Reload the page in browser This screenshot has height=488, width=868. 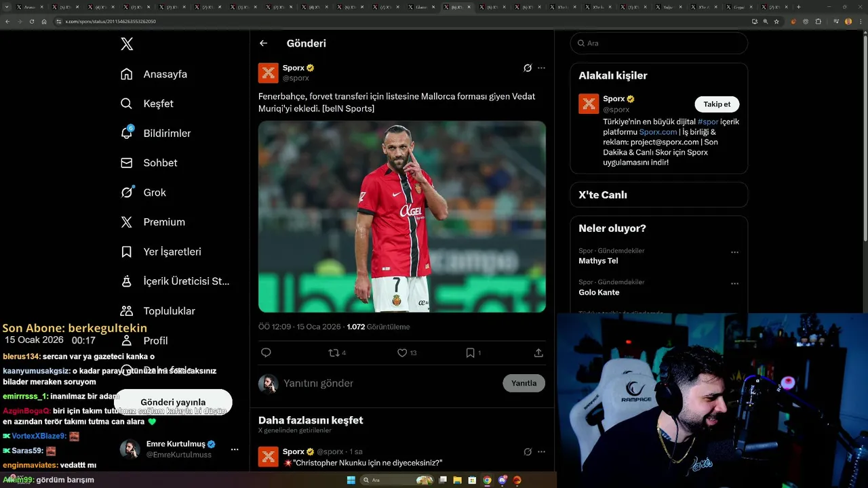(31, 22)
